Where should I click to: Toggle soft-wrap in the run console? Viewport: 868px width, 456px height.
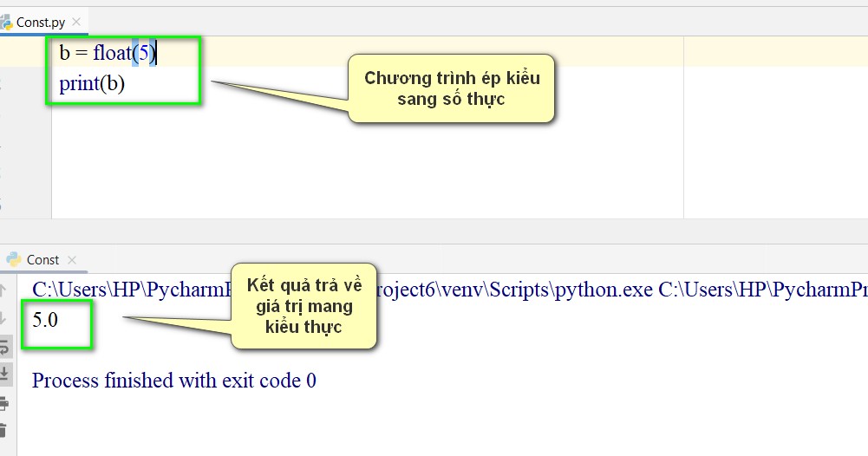pos(3,347)
